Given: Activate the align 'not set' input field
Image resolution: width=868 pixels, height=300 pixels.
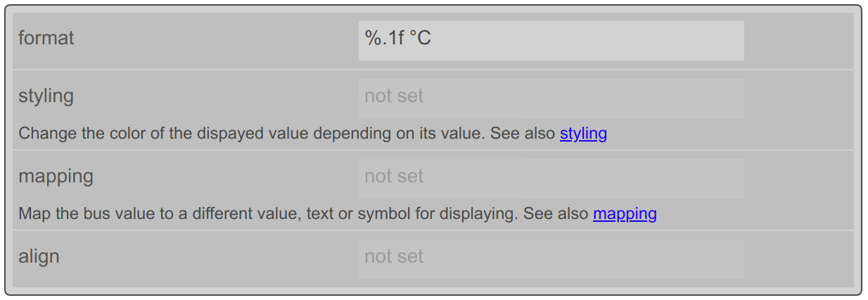Looking at the screenshot, I should 551,258.
